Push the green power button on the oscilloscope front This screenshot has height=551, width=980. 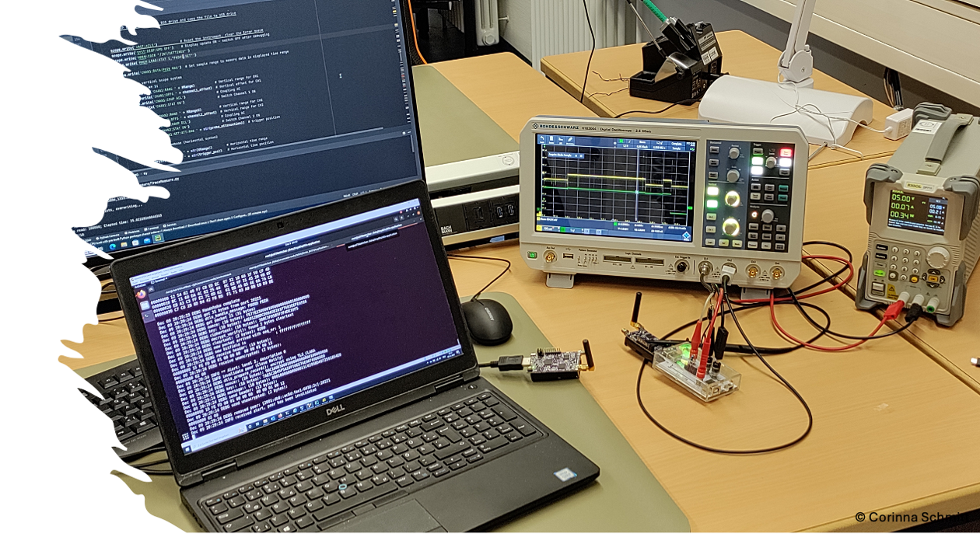point(532,255)
